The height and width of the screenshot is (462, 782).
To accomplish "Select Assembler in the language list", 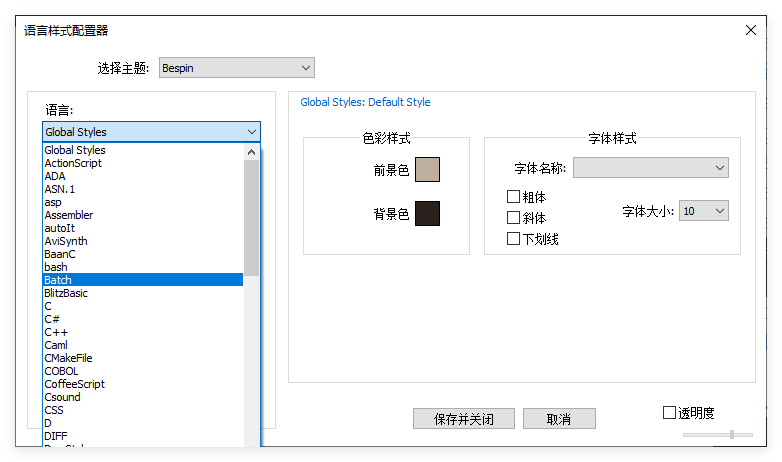I will [x=143, y=215].
